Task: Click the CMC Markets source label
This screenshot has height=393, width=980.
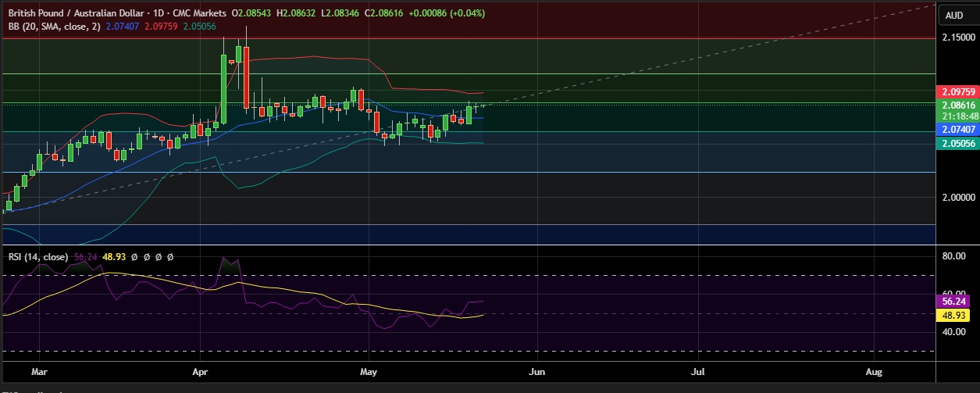Action: [198, 14]
